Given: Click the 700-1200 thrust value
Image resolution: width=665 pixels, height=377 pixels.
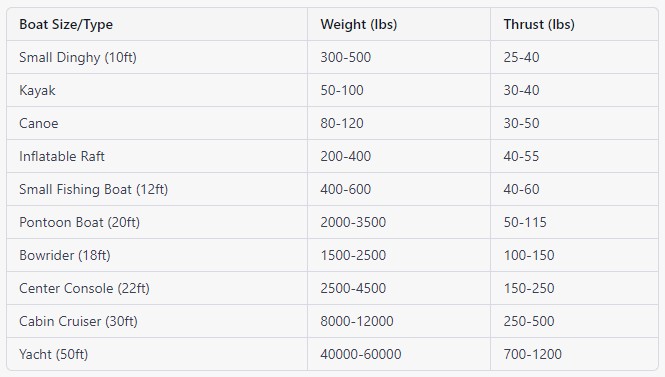Looking at the screenshot, I should [533, 354].
